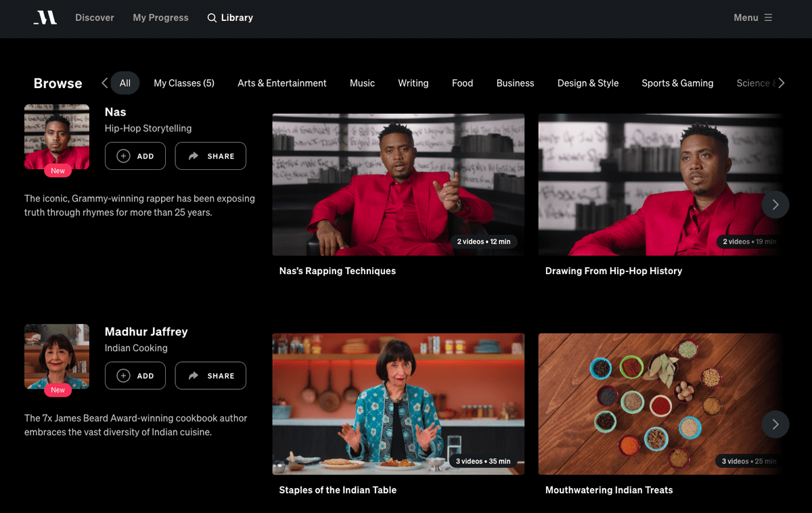Share the Madhur Jaffrey class
812x513 pixels.
point(210,376)
